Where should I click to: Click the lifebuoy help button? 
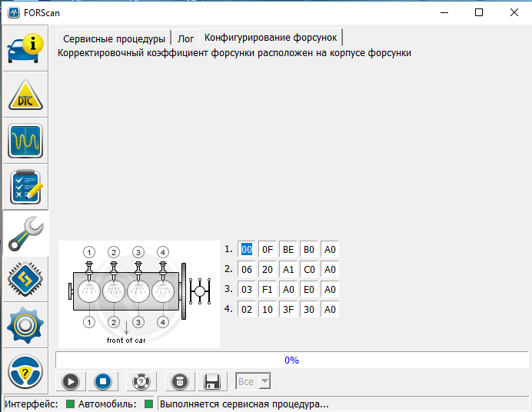coord(141,381)
